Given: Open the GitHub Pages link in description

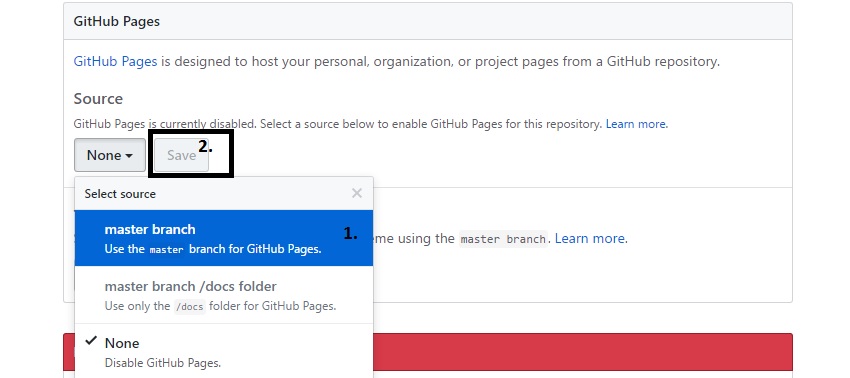Looking at the screenshot, I should (x=115, y=61).
